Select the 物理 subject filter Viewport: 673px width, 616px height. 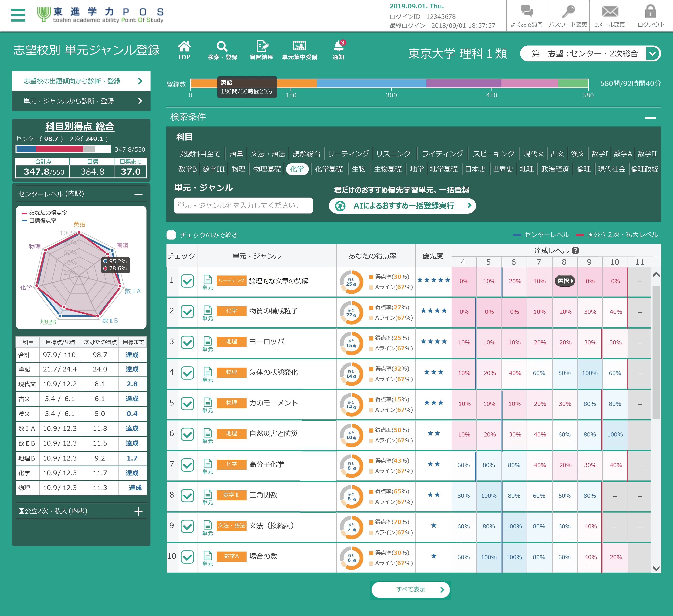tap(238, 169)
